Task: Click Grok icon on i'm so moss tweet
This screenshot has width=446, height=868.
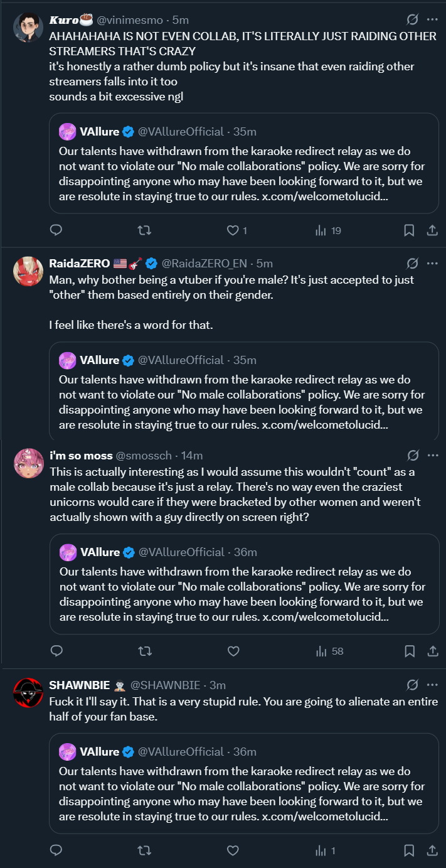Action: [x=412, y=455]
